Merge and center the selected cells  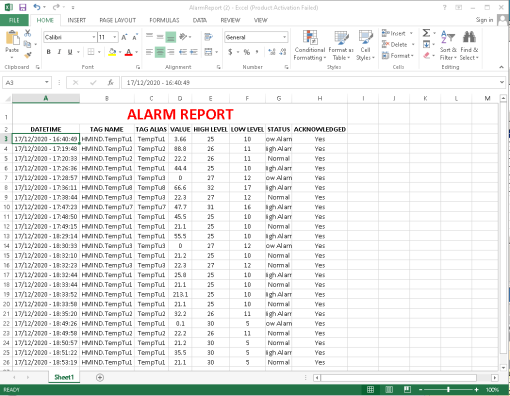pos(208,52)
